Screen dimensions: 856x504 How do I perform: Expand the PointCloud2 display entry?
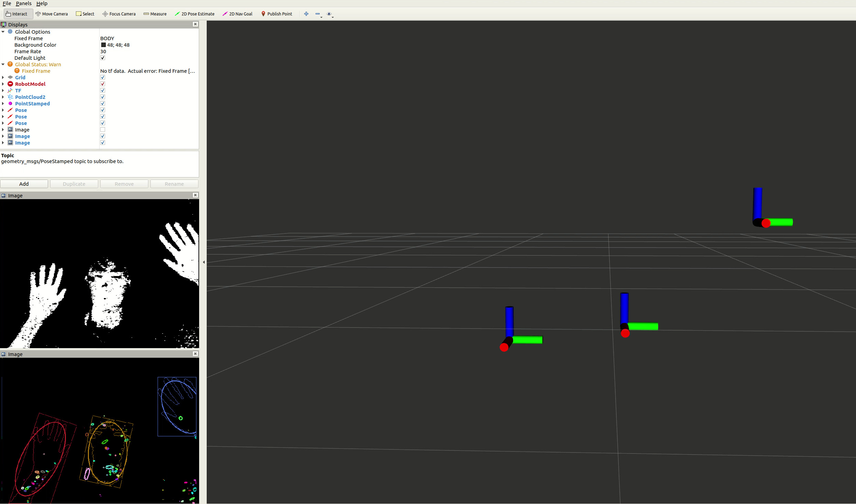[x=3, y=97]
